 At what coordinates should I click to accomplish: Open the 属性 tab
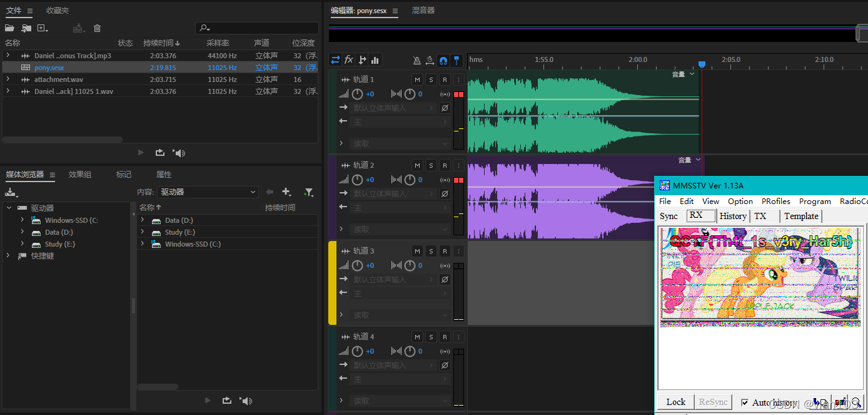[164, 175]
